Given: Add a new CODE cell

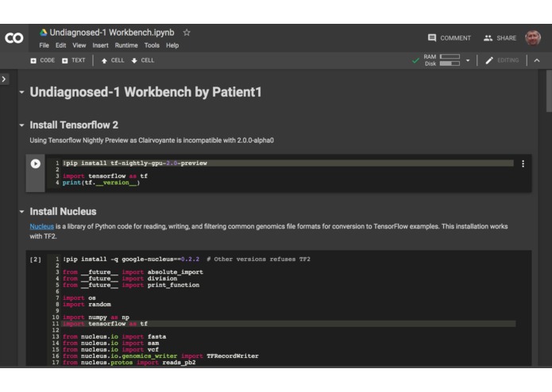Looking at the screenshot, I should 43,60.
